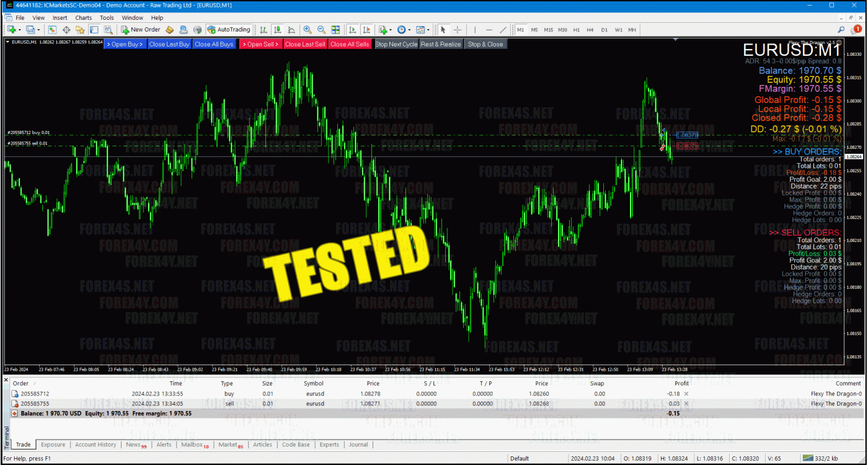This screenshot has height=465, width=868.
Task: Expand the New Chart dropdown arrow
Action: pos(19,30)
